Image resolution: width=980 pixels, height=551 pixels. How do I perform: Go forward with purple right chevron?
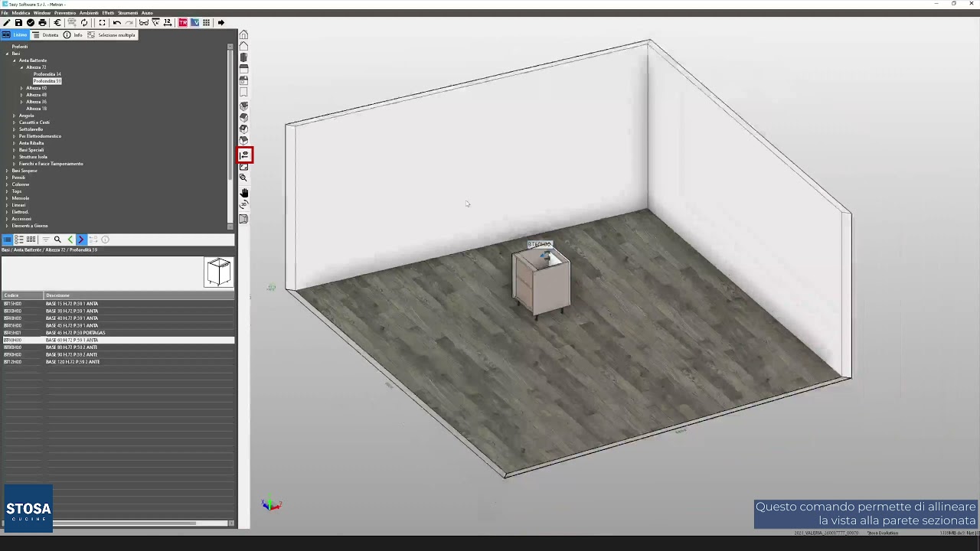[80, 240]
